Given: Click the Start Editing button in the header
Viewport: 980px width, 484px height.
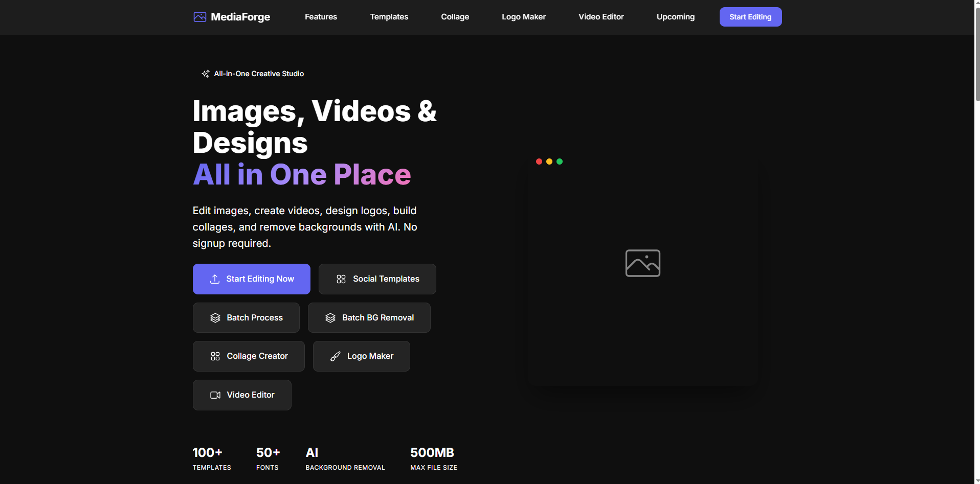Looking at the screenshot, I should pos(750,17).
